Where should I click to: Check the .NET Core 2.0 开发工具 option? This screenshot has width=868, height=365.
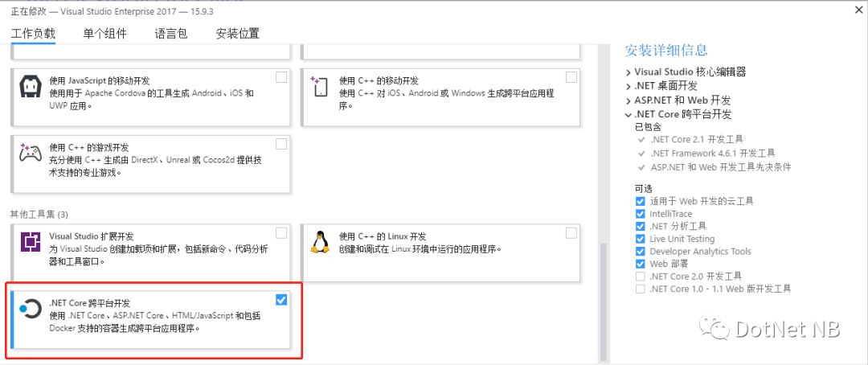point(641,277)
